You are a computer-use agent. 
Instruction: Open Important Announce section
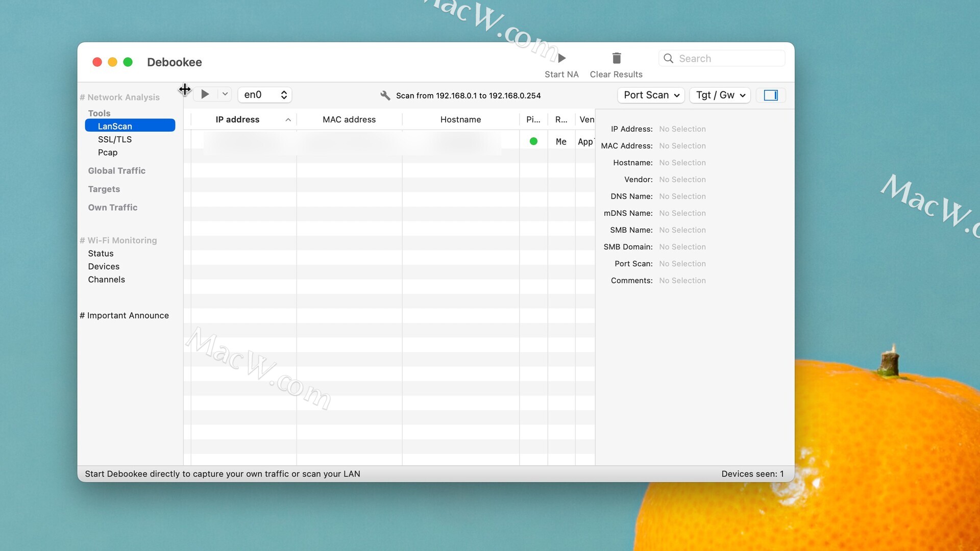[x=124, y=315]
